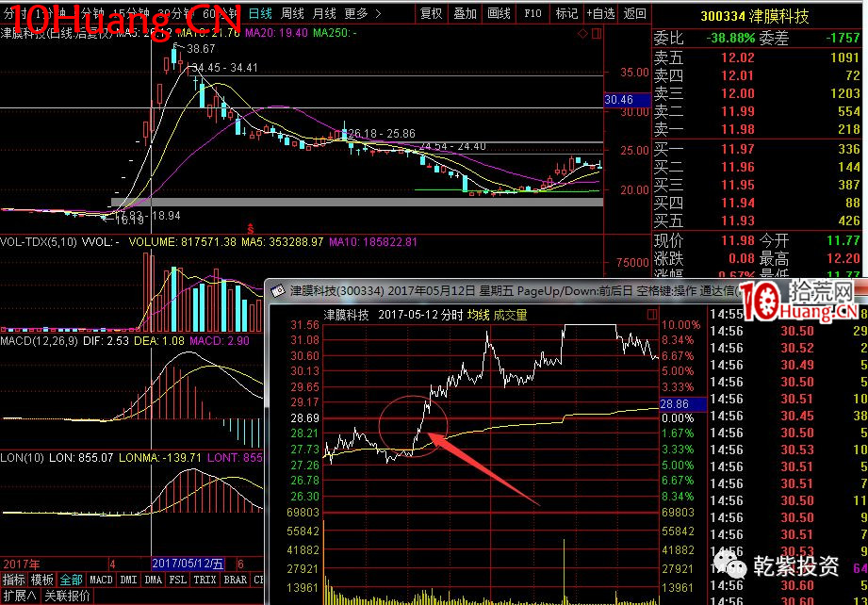Select the 卖五 12.02 order row
This screenshot has height=605, width=868.
pos(758,57)
